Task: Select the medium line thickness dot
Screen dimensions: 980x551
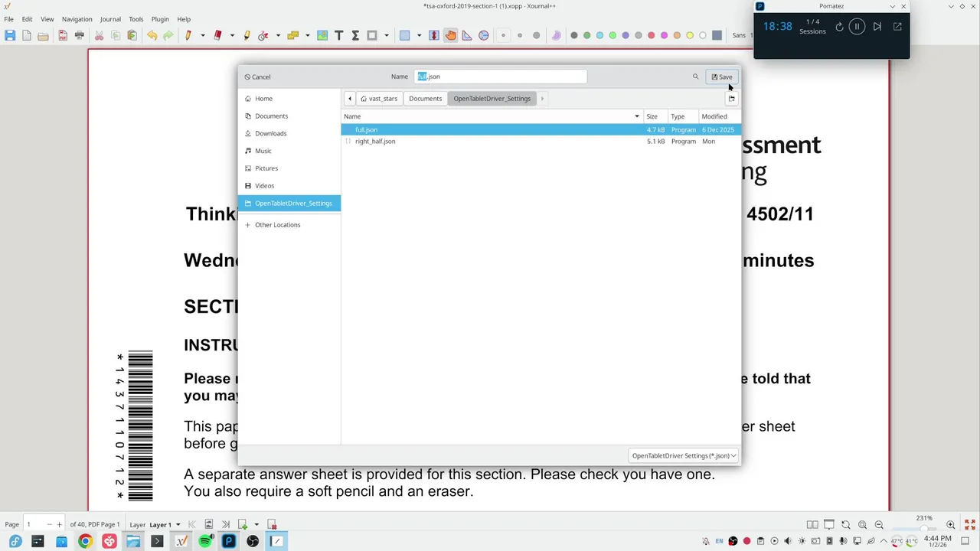Action: [520, 35]
